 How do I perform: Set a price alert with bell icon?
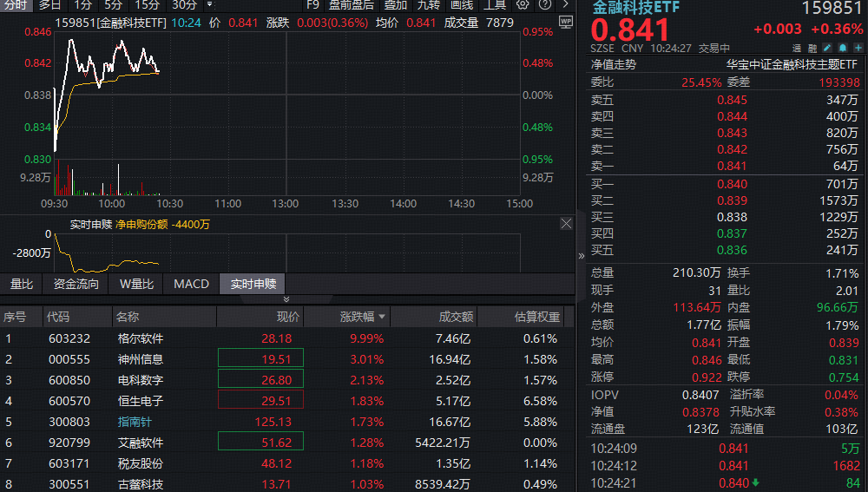842,49
